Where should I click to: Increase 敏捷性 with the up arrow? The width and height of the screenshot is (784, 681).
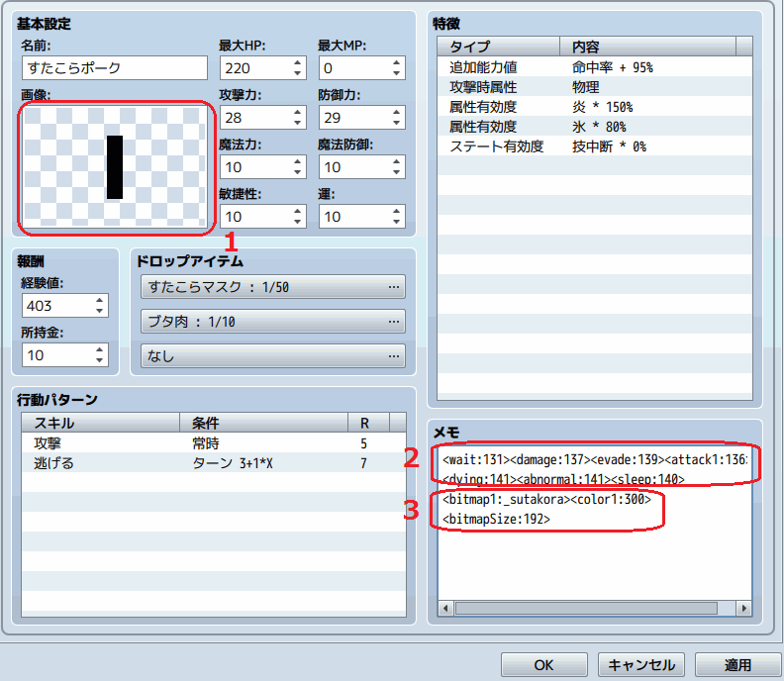point(298,211)
